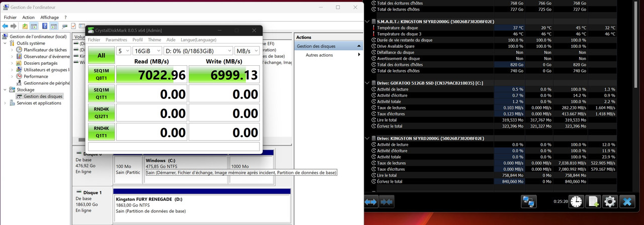
Task: Click the Back arrow in Gestion de l'ordinateur toolbar
Action: [x=6, y=26]
